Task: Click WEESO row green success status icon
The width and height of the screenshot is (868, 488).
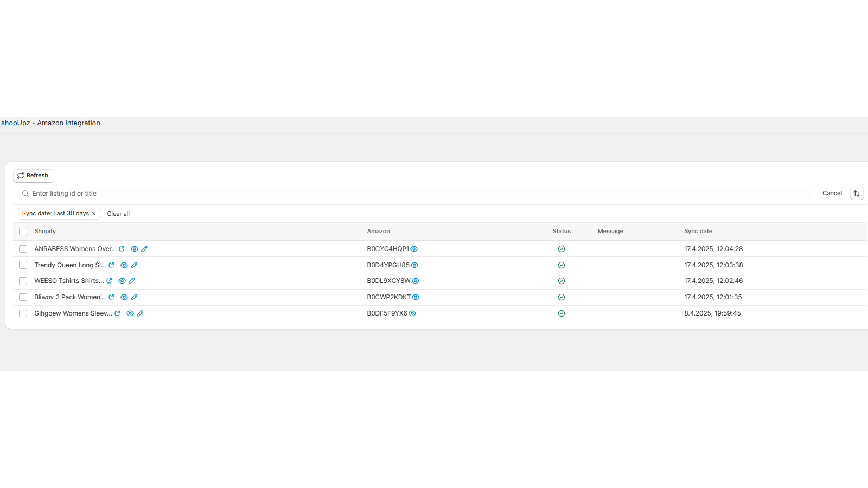Action: click(x=561, y=281)
